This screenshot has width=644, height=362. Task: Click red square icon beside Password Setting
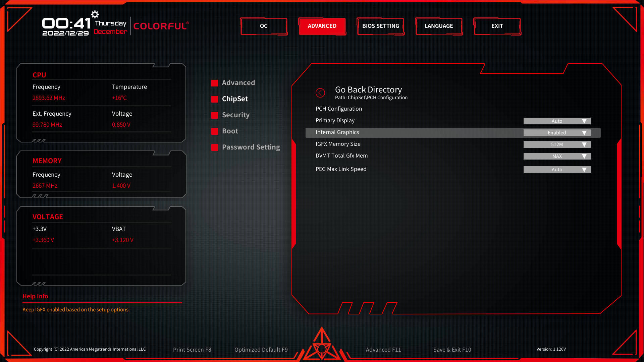215,147
